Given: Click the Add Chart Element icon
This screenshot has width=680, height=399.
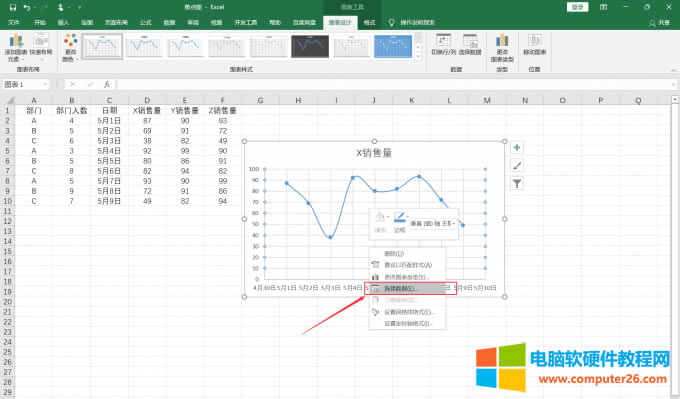Looking at the screenshot, I should [x=16, y=47].
